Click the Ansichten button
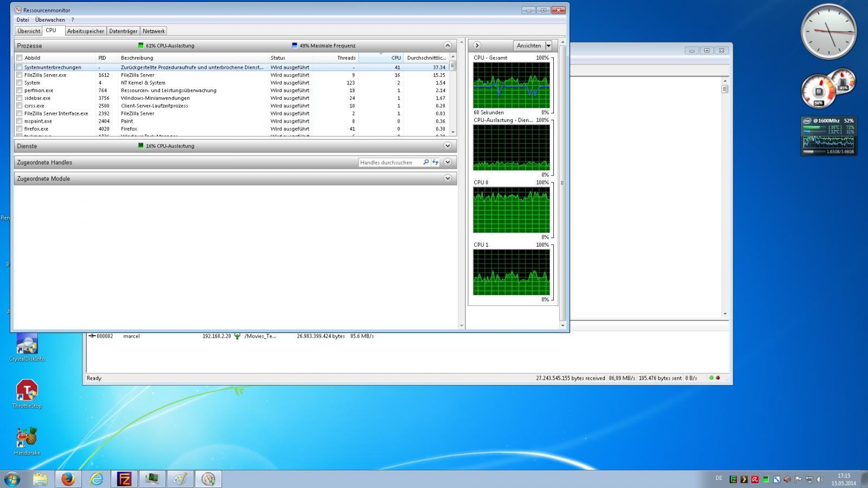Screen dimensions: 868x488 click(x=529, y=46)
